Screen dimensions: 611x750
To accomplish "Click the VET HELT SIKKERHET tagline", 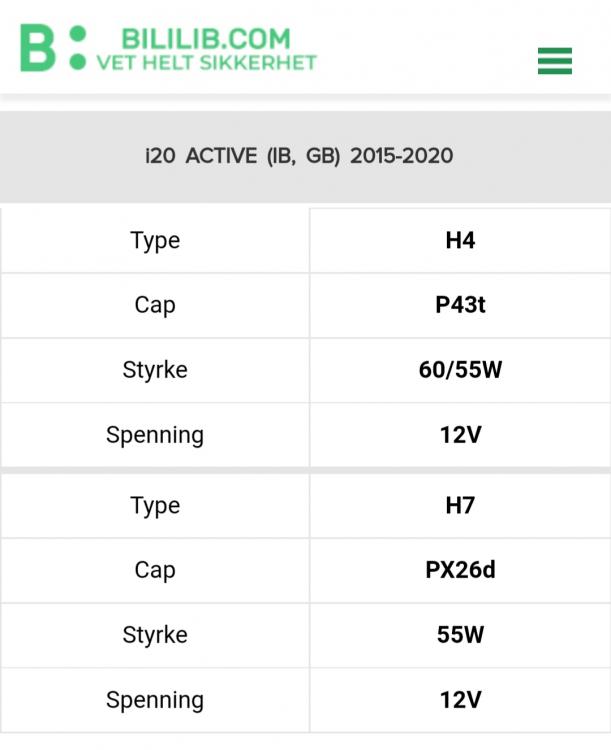I will pos(207,63).
